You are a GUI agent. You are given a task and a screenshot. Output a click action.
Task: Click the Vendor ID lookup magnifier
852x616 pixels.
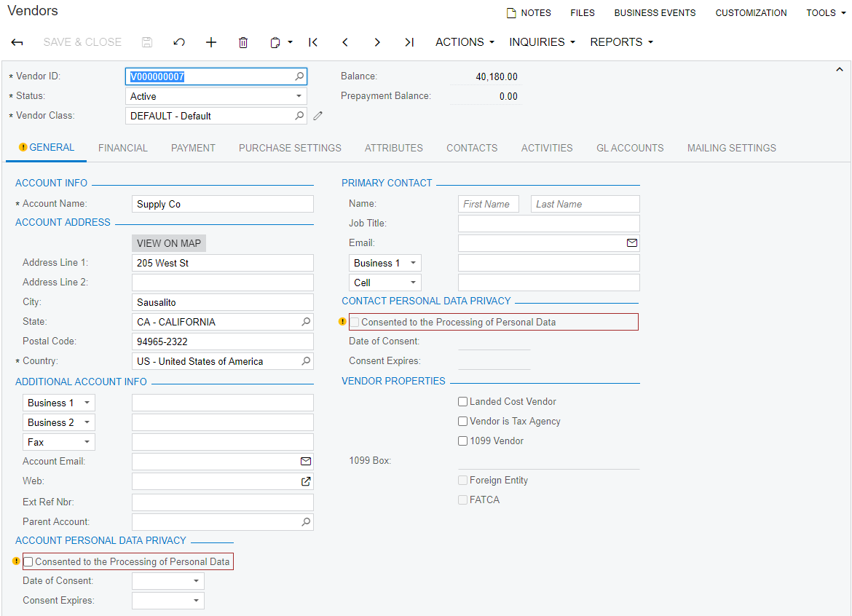[299, 76]
